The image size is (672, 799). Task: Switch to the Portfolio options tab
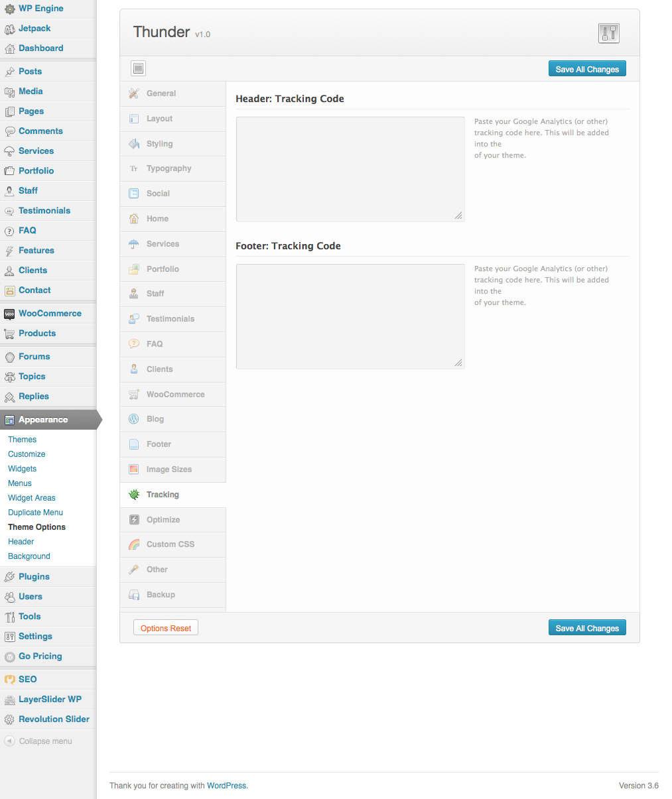point(173,269)
